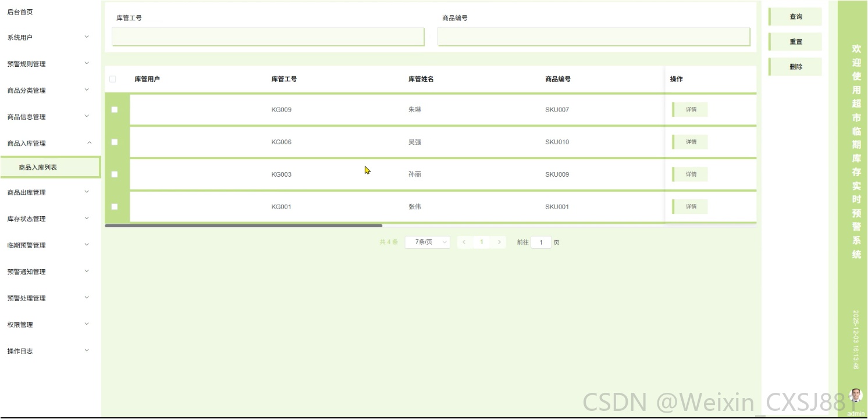Go to previous page arrow in pagination

point(464,242)
